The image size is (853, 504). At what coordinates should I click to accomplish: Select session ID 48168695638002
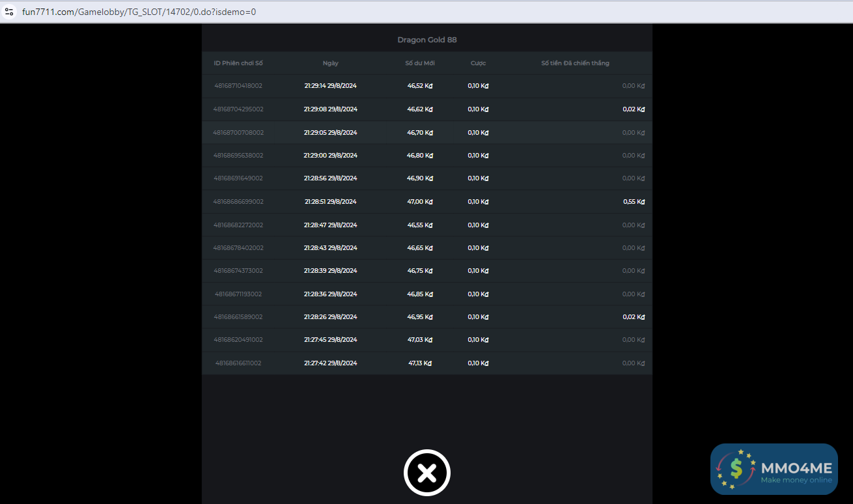(238, 156)
